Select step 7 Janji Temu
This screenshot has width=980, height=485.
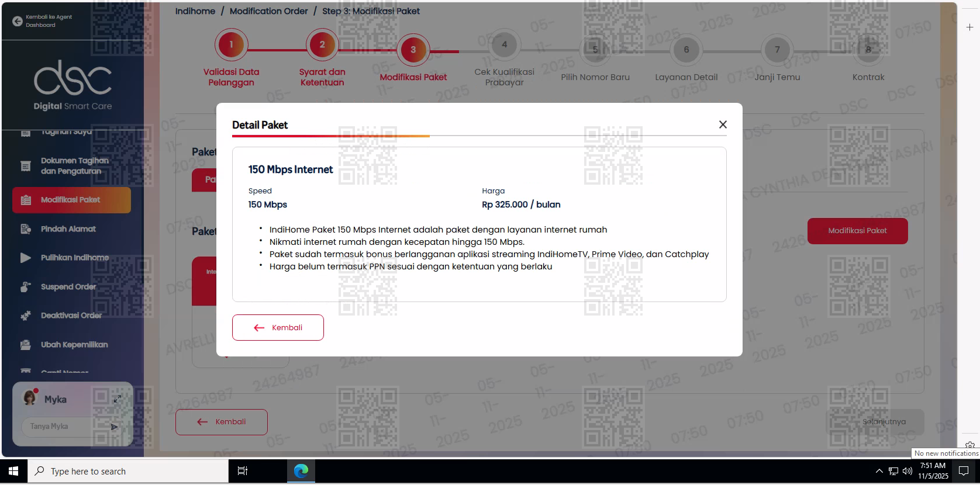pos(777,50)
